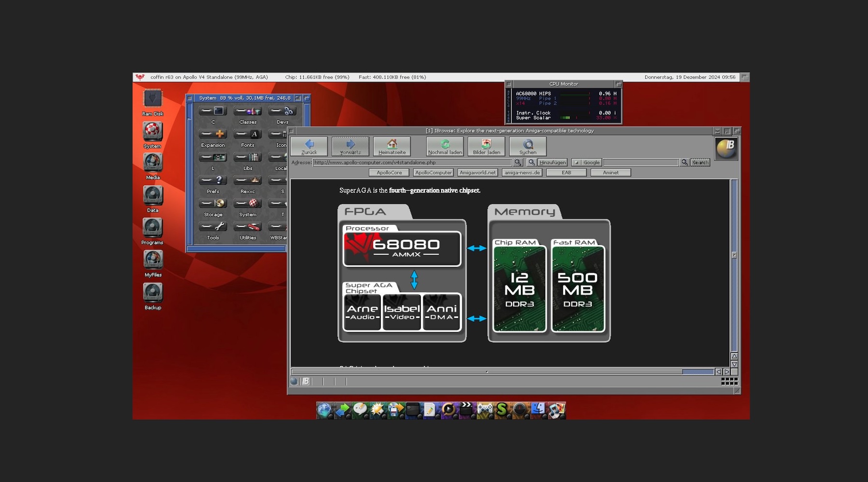Launch the globe web browser dock icon
The image size is (868, 482).
[x=325, y=410]
